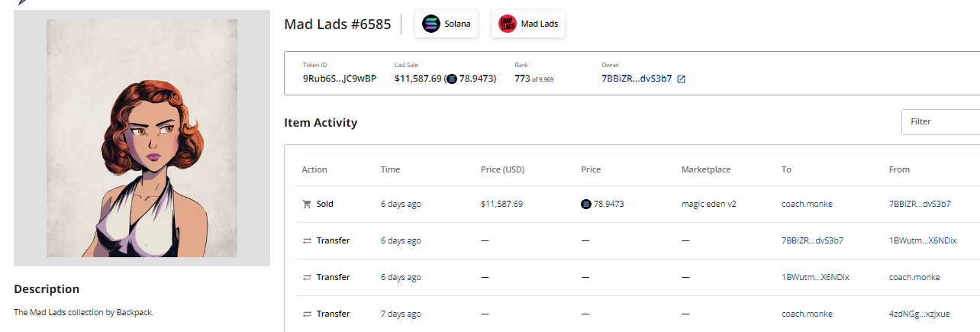The image size is (980, 332).
Task: Click the Action column header
Action: click(x=314, y=169)
